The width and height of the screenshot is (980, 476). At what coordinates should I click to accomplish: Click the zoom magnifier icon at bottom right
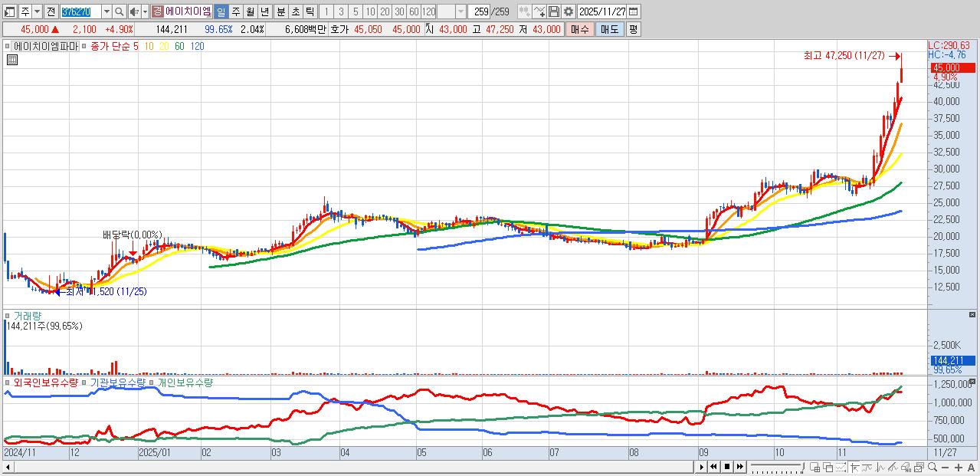tap(932, 467)
